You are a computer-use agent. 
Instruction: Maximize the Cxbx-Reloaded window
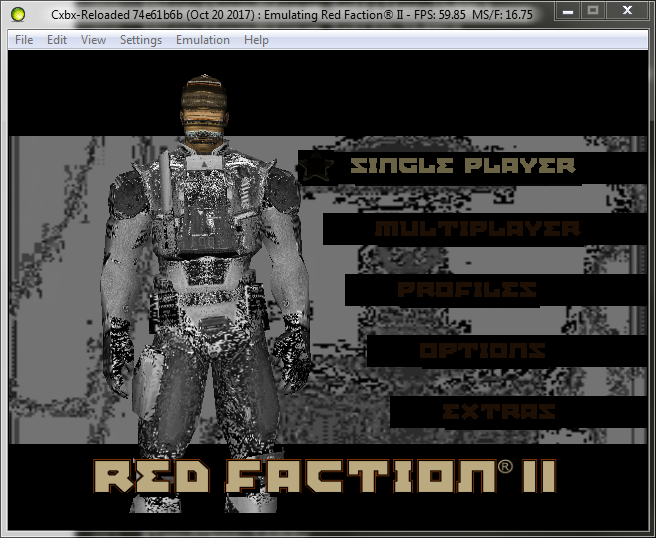592,11
